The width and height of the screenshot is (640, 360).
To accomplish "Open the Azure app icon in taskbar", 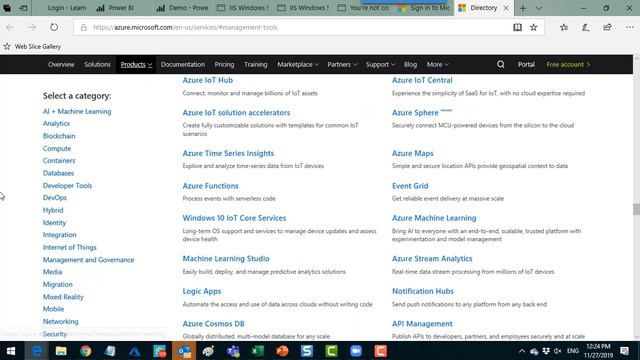I will [x=135, y=351].
